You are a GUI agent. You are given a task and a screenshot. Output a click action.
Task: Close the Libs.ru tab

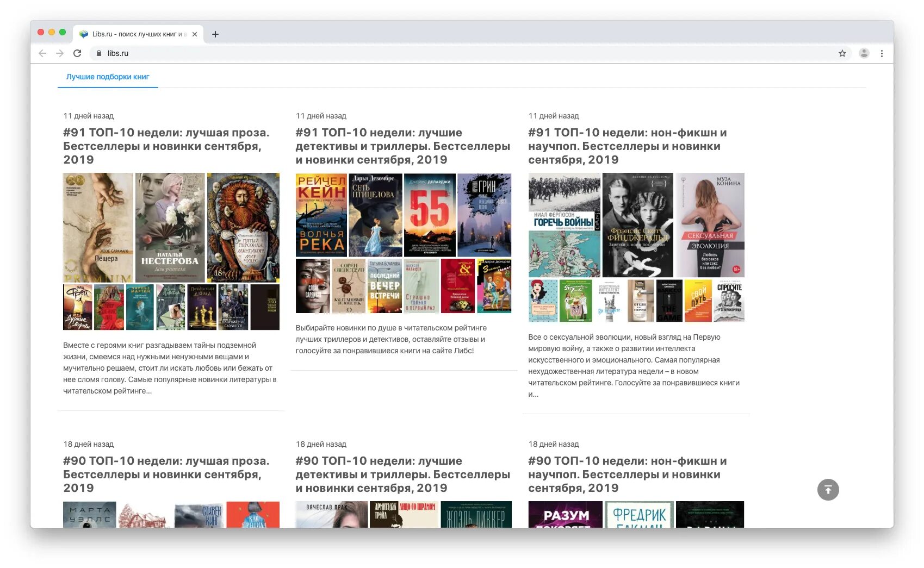click(x=195, y=34)
